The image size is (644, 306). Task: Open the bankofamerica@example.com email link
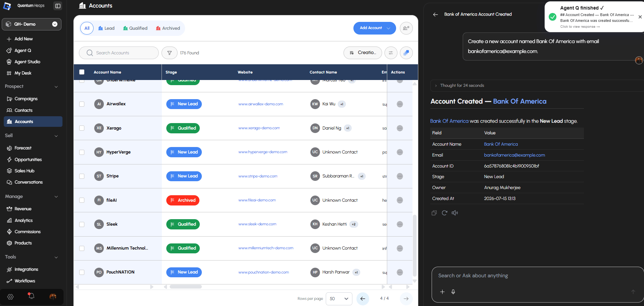click(x=514, y=155)
